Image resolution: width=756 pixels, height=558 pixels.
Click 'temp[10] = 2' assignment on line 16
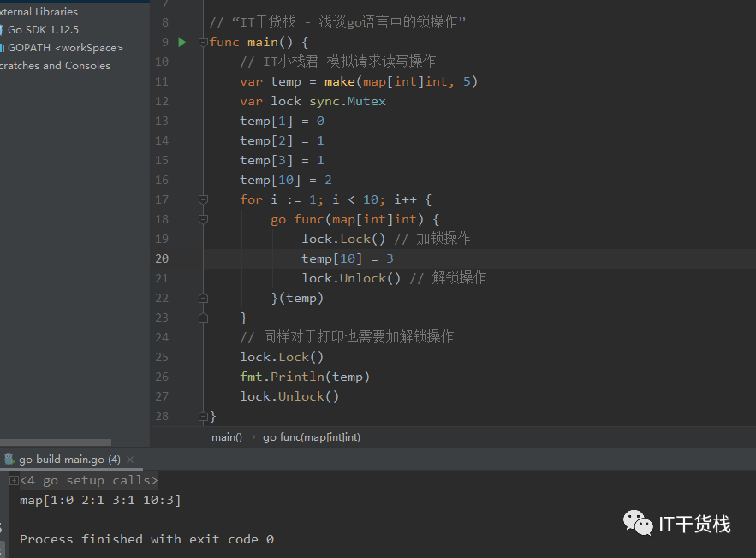coord(286,181)
